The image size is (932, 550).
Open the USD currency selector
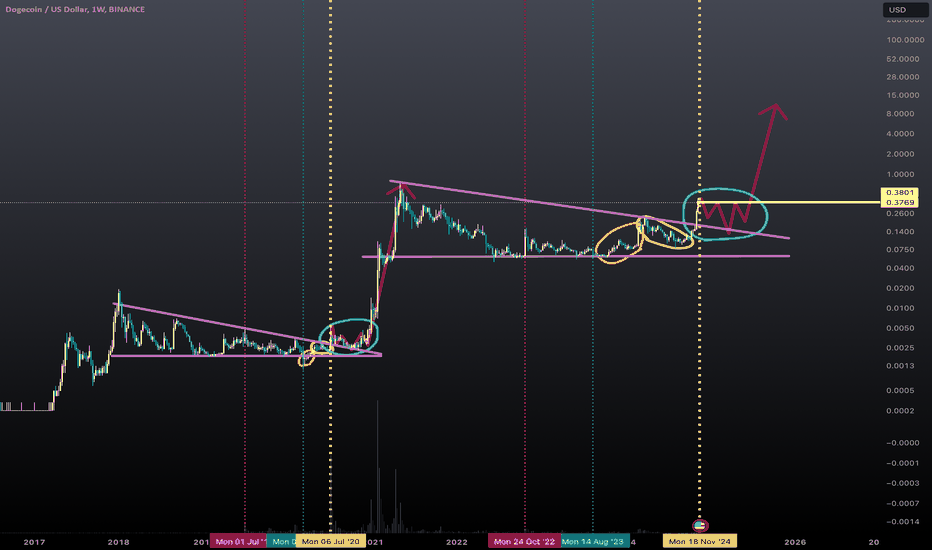[x=903, y=10]
